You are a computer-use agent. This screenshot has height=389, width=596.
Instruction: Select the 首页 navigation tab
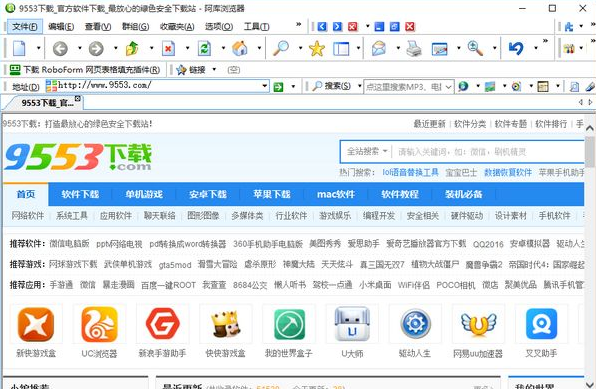[26, 194]
